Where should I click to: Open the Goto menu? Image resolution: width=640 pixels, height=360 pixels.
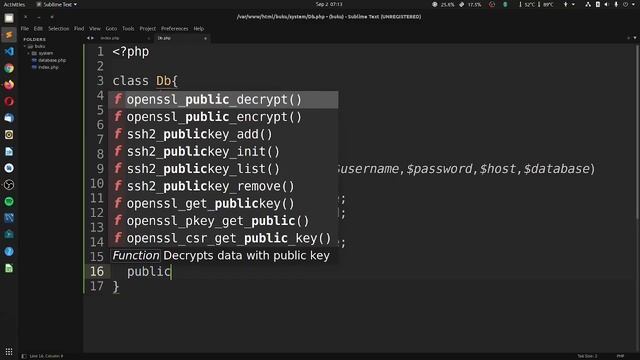[x=111, y=29]
